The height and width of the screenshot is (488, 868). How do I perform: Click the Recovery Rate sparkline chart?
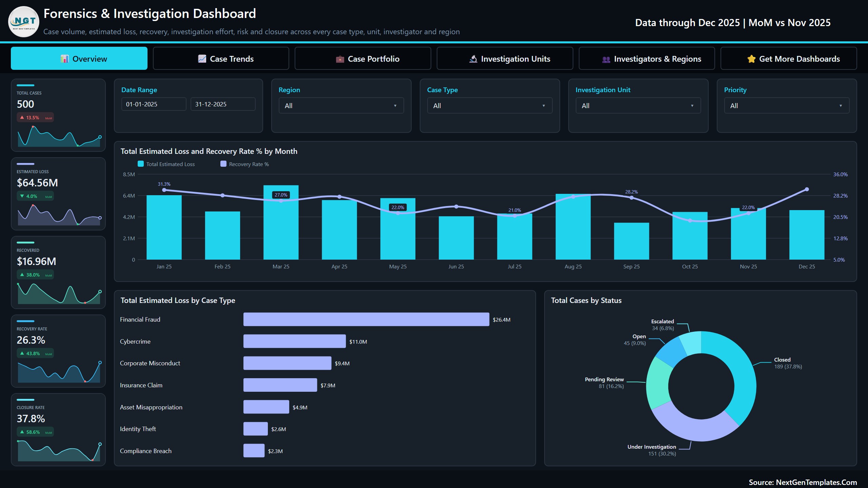pos(59,372)
